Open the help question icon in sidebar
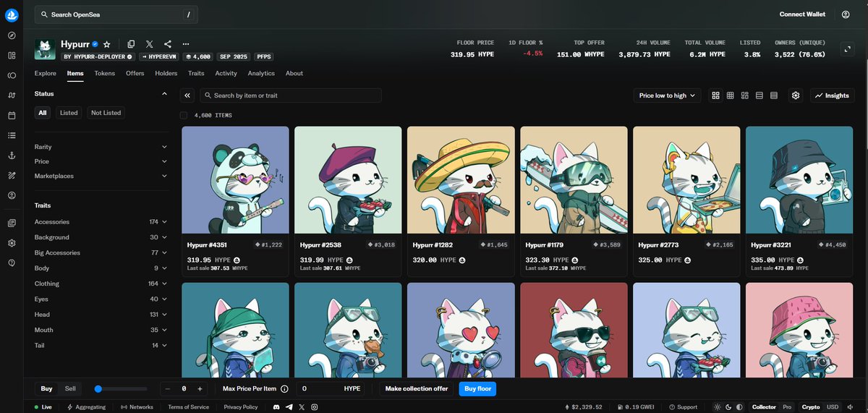The image size is (868, 413). pos(12,263)
